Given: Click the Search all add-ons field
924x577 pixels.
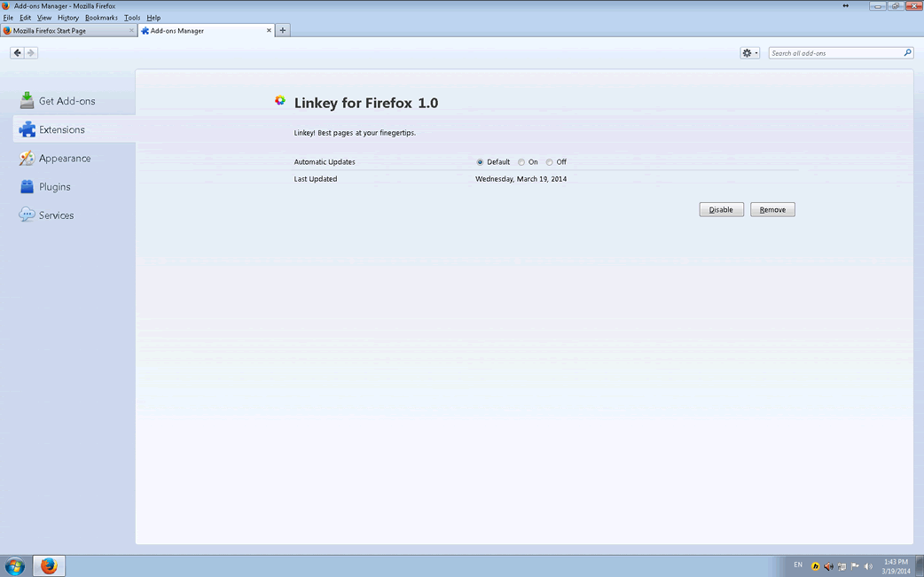Looking at the screenshot, I should coord(834,53).
